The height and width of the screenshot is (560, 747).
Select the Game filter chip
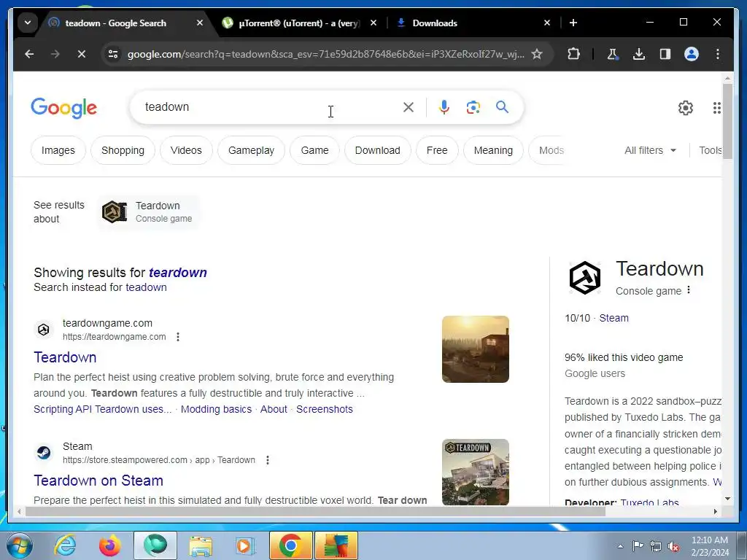click(314, 150)
